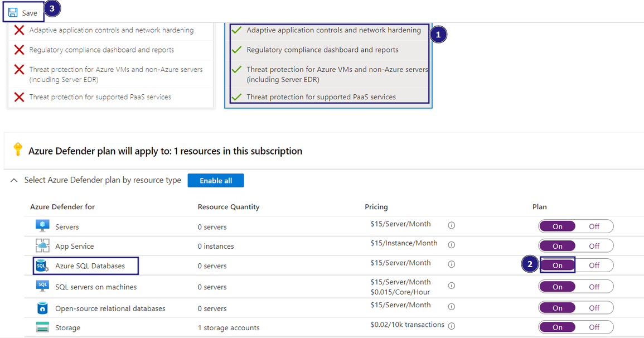Turn SQL servers on machines plan Off
644x338 pixels.
[594, 287]
